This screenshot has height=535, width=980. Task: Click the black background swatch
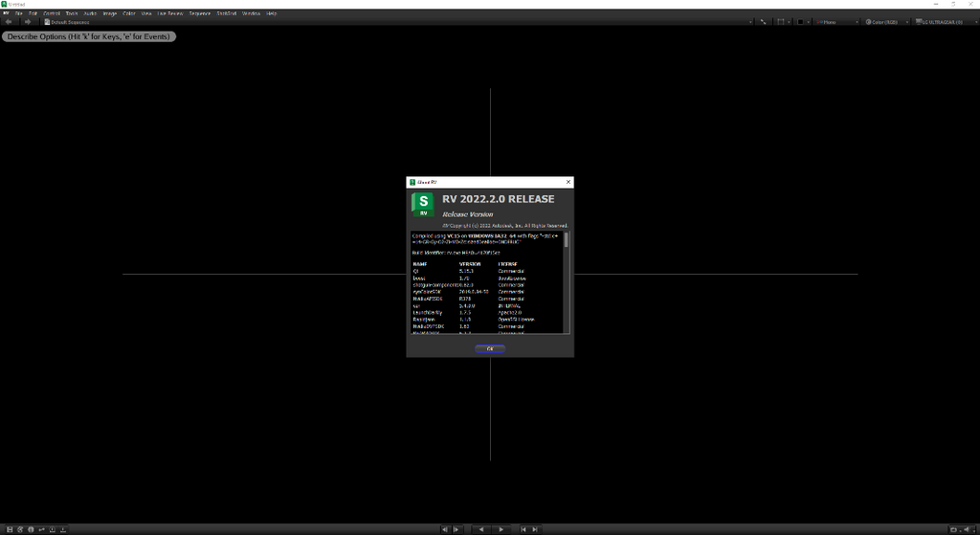(x=800, y=22)
